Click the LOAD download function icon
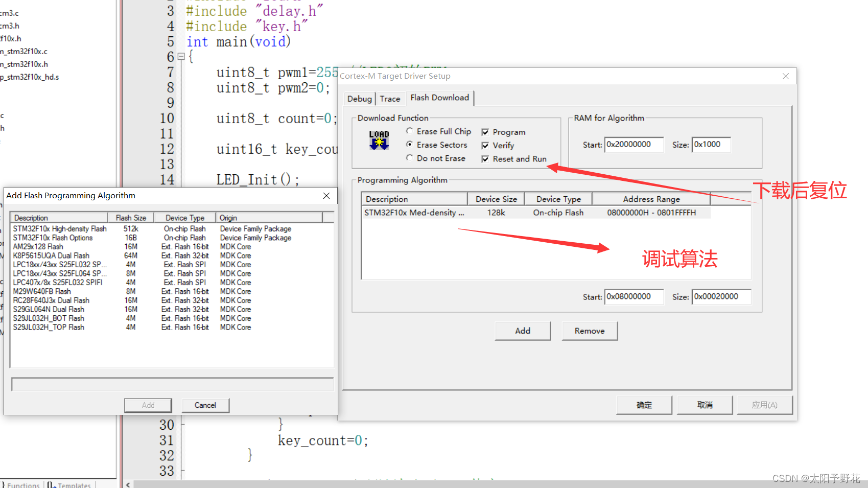868x488 pixels. tap(379, 140)
